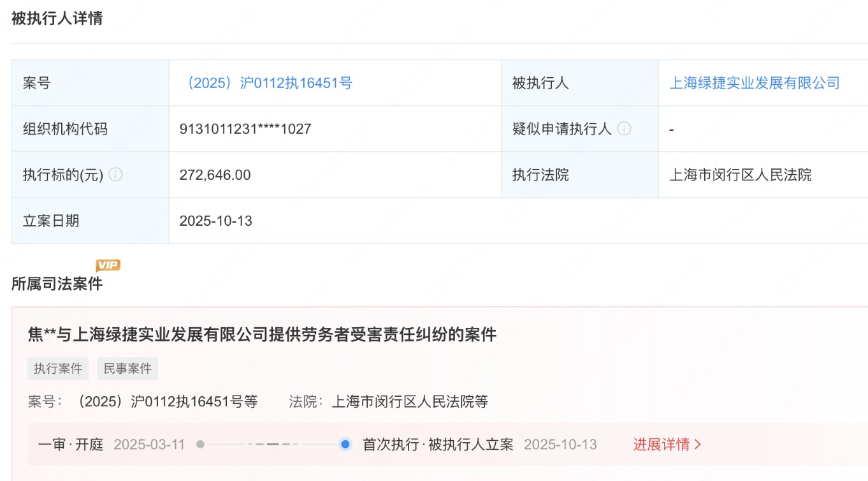Click 上海市闵行区人民法院 in the 执行法院 row
Screen dimensions: 868x481
(740, 175)
